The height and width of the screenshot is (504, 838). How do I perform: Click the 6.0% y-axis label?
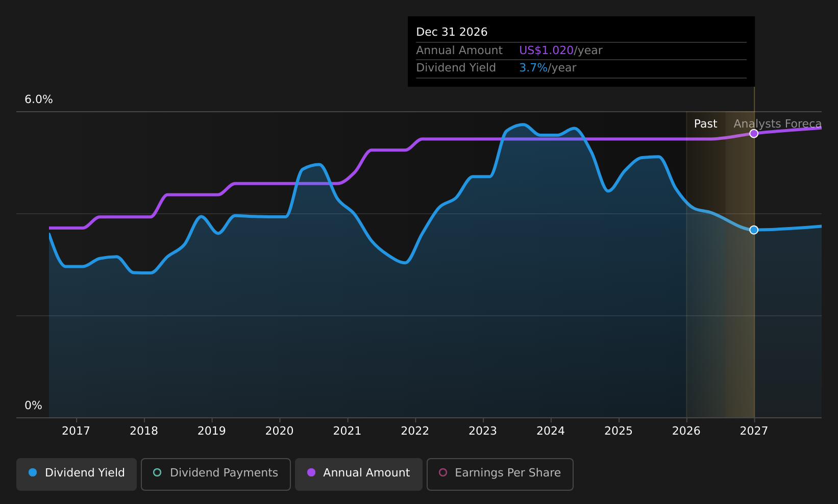[39, 99]
